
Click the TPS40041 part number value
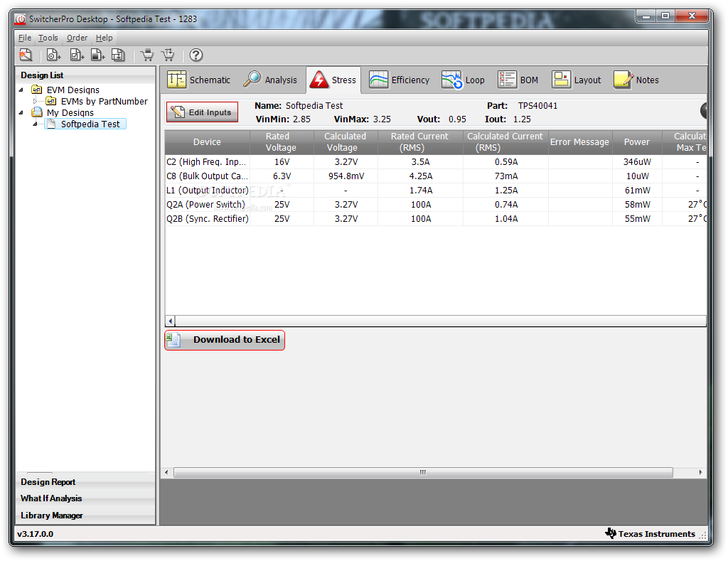pyautogui.click(x=537, y=106)
